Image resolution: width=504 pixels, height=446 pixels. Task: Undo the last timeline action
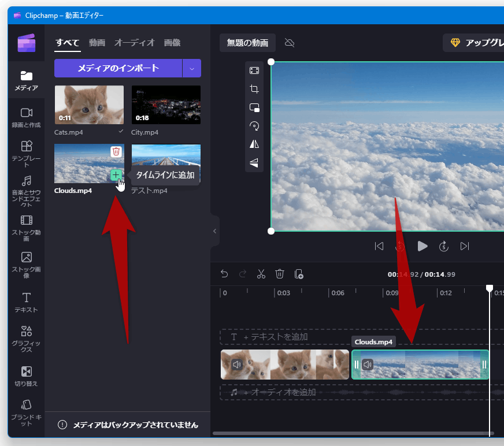point(224,274)
